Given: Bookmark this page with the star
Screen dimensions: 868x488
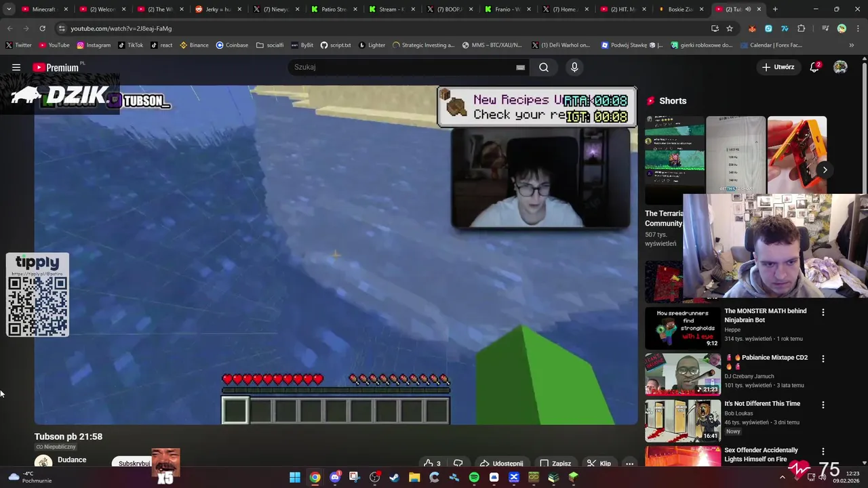Looking at the screenshot, I should coord(730,28).
